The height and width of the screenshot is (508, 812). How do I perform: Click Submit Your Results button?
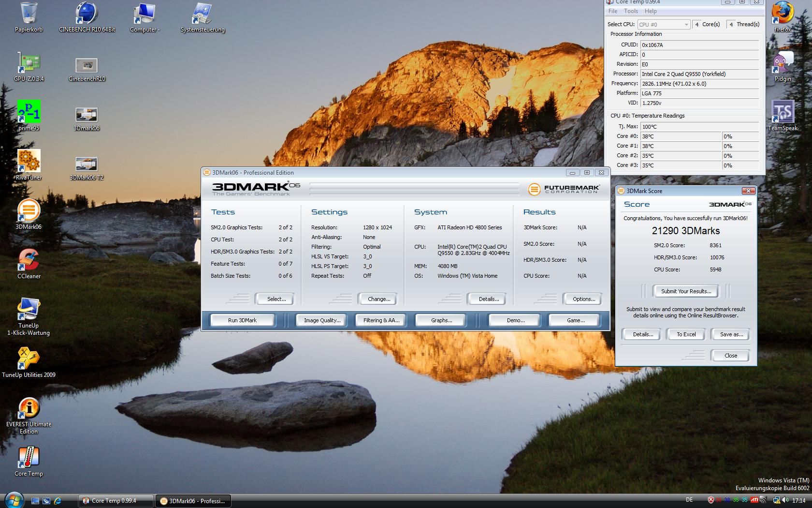(x=686, y=291)
